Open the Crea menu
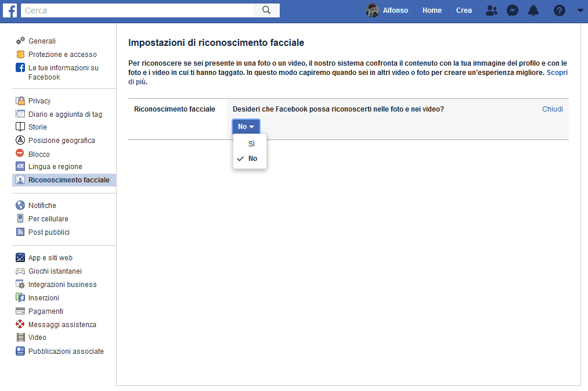Viewport: 588px width, 391px height. click(464, 10)
